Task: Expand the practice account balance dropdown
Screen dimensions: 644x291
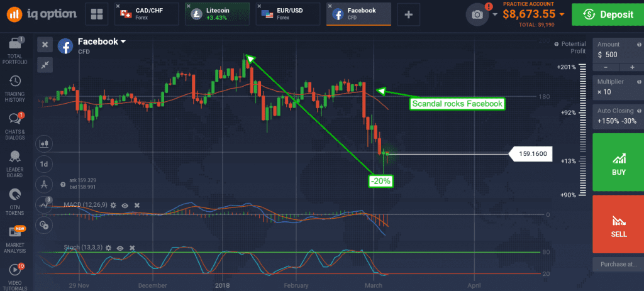Action: click(562, 15)
